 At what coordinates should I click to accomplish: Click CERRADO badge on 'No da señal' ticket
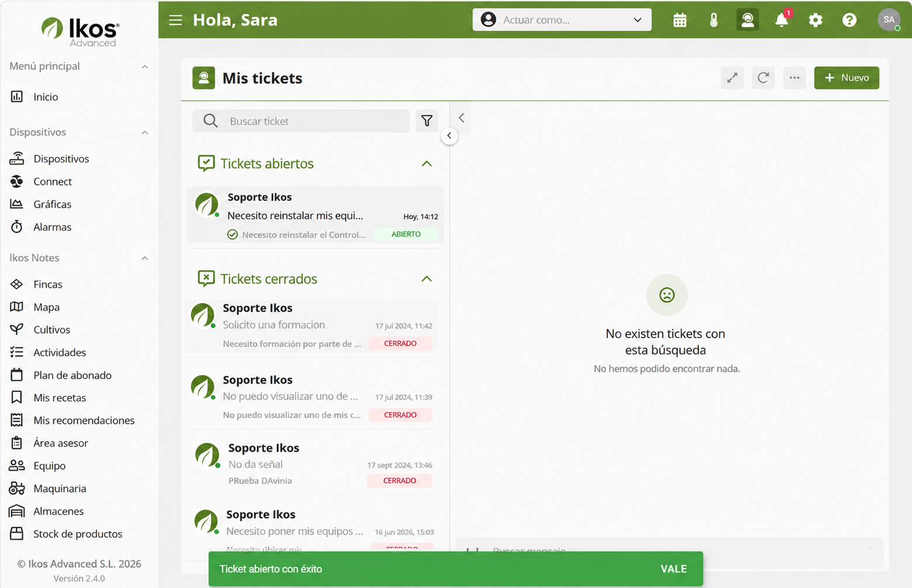tap(400, 481)
